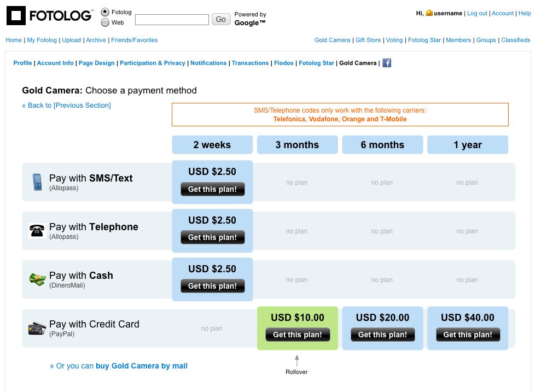This screenshot has width=541, height=392.
Task: Open the Facebook icon in profile tabs
Action: (x=387, y=63)
